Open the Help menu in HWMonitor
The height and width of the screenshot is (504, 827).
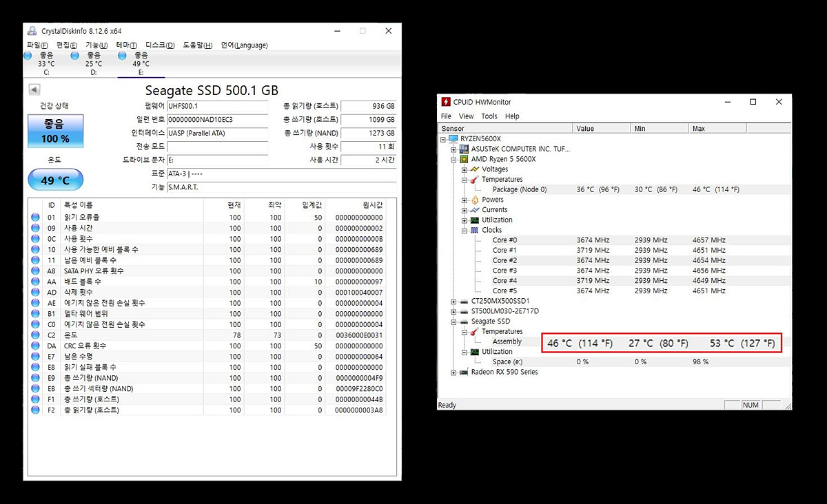[x=512, y=116]
